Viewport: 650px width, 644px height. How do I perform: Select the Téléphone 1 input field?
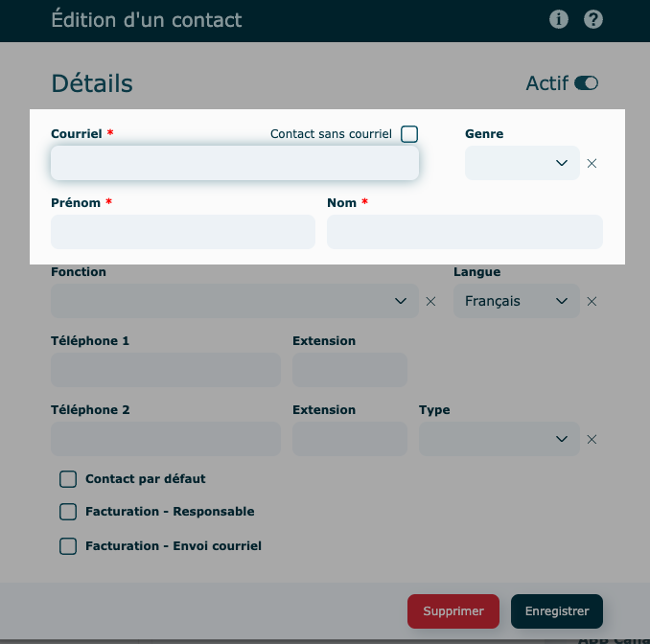166,370
